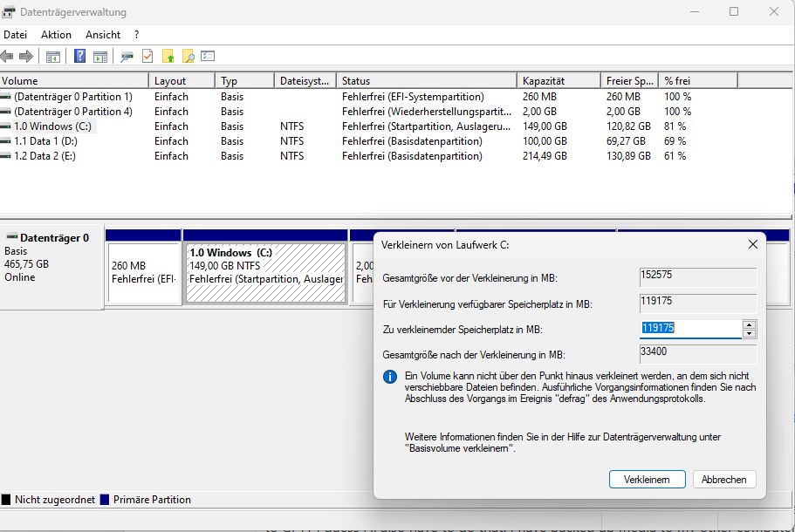Click the Back navigation arrow
The image size is (795, 532).
click(x=8, y=55)
